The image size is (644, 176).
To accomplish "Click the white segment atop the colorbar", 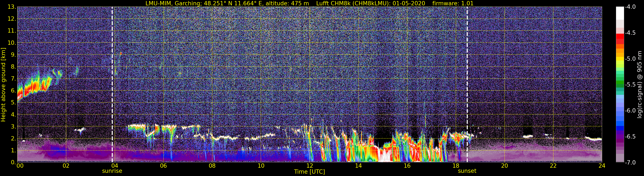I will 620,13.
